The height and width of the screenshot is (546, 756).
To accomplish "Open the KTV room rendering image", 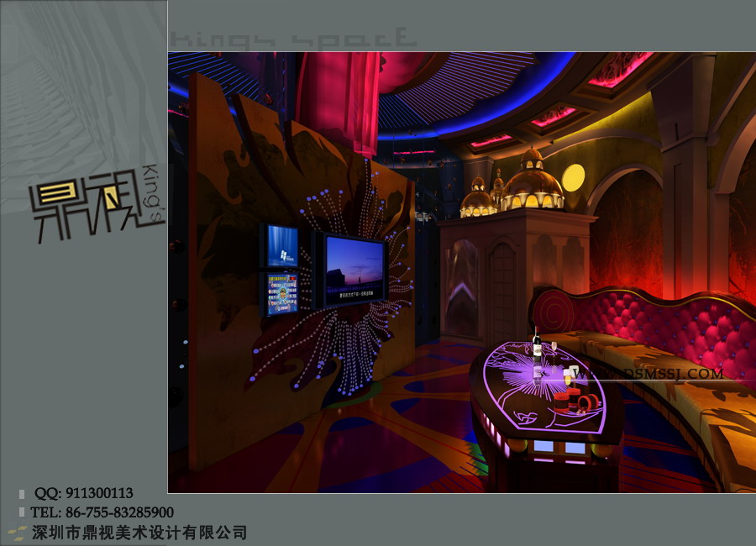I will pos(461,272).
